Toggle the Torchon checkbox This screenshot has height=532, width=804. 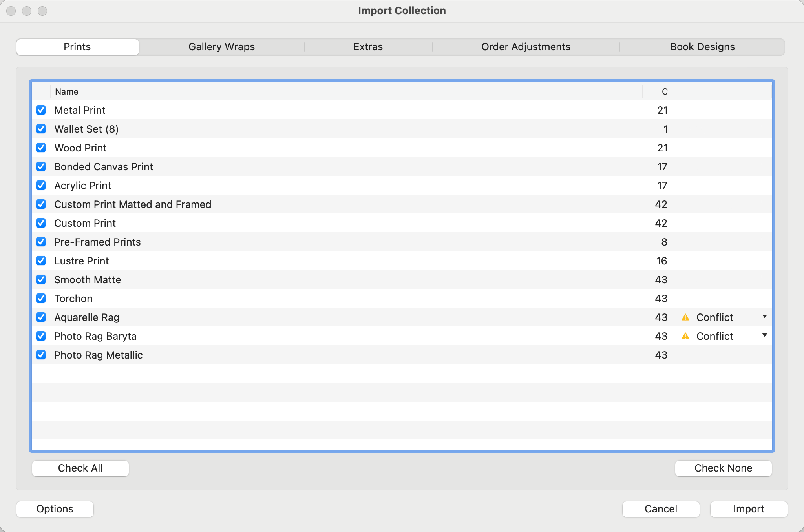tap(41, 299)
